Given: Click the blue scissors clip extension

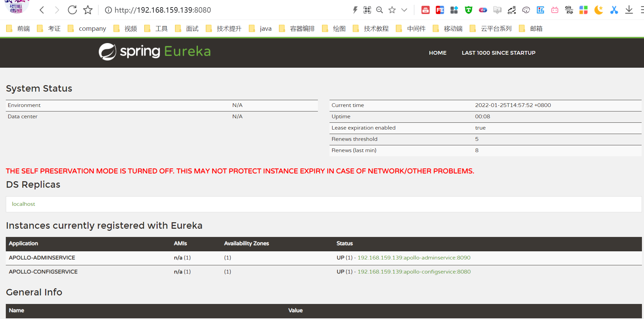Looking at the screenshot, I should [614, 10].
